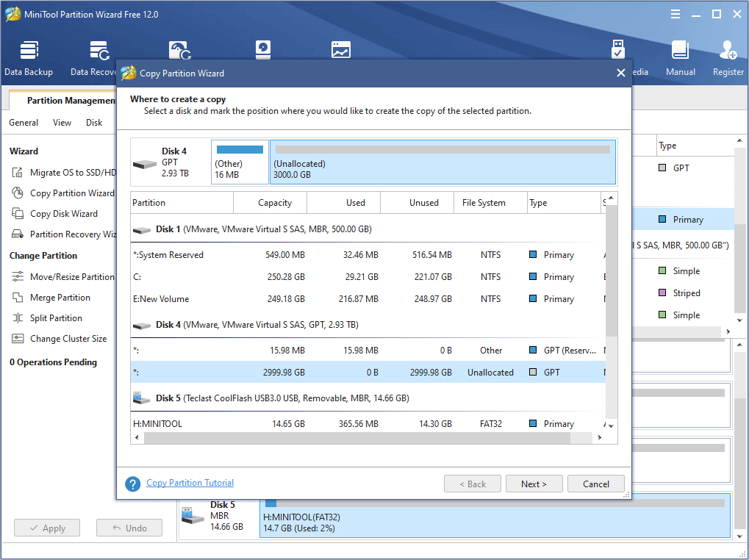Click Disk 5 USB drive icon in the main window
The width and height of the screenshot is (749, 560).
pyautogui.click(x=193, y=517)
